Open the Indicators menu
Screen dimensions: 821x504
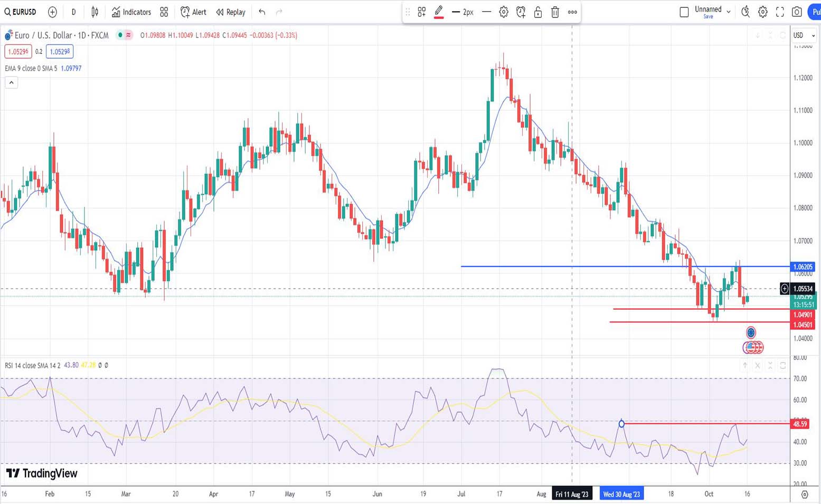[x=131, y=12]
